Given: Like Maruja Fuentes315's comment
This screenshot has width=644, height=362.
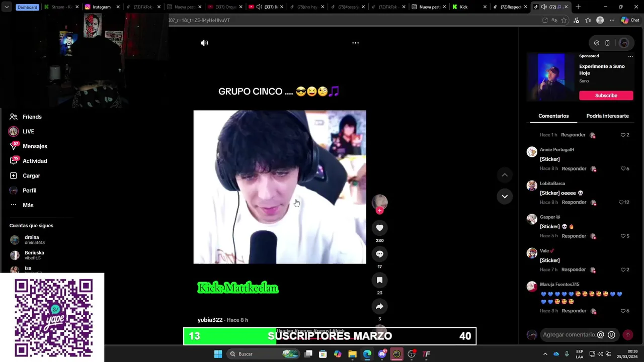Looking at the screenshot, I should [623, 311].
